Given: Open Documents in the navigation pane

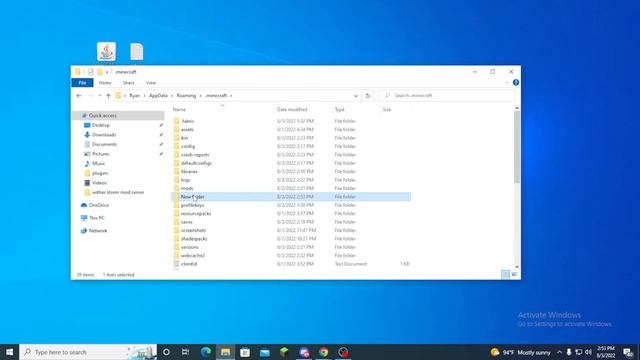Looking at the screenshot, I should (104, 144).
